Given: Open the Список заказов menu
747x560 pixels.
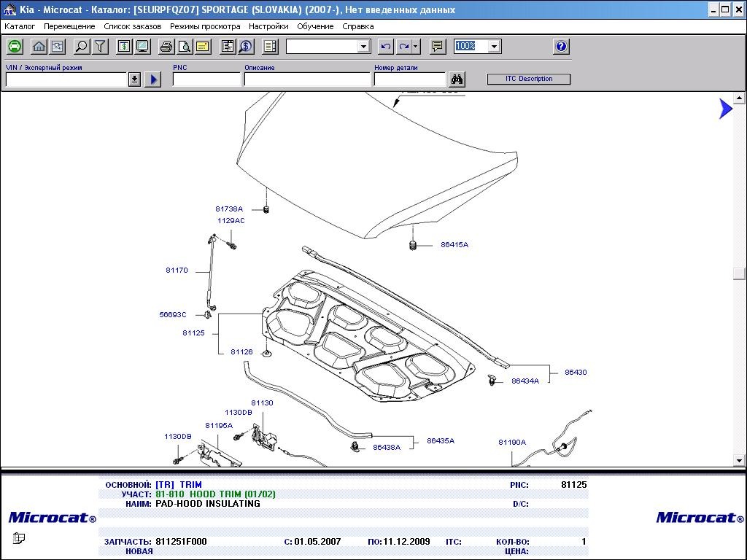Looking at the screenshot, I should (x=133, y=27).
